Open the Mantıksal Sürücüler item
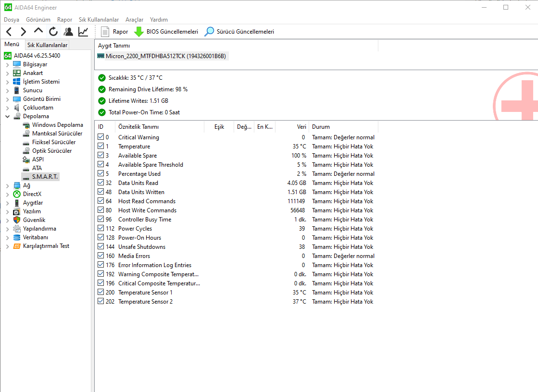 [x=53, y=134]
